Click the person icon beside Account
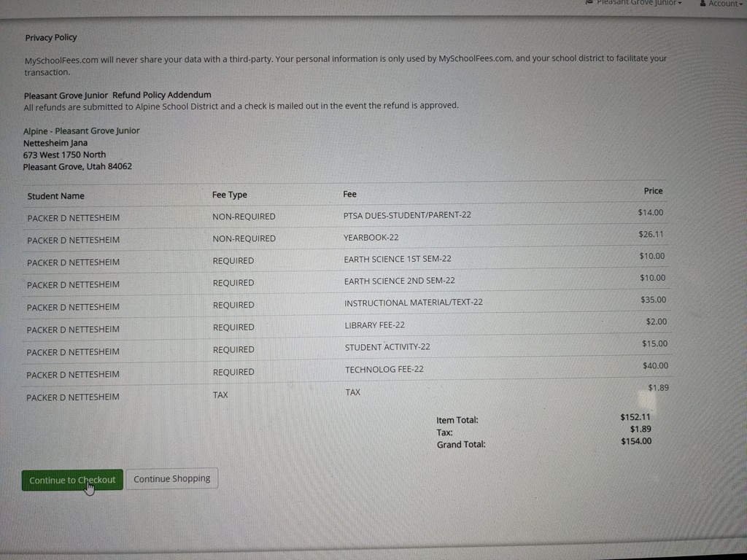747x560 pixels. (x=703, y=3)
